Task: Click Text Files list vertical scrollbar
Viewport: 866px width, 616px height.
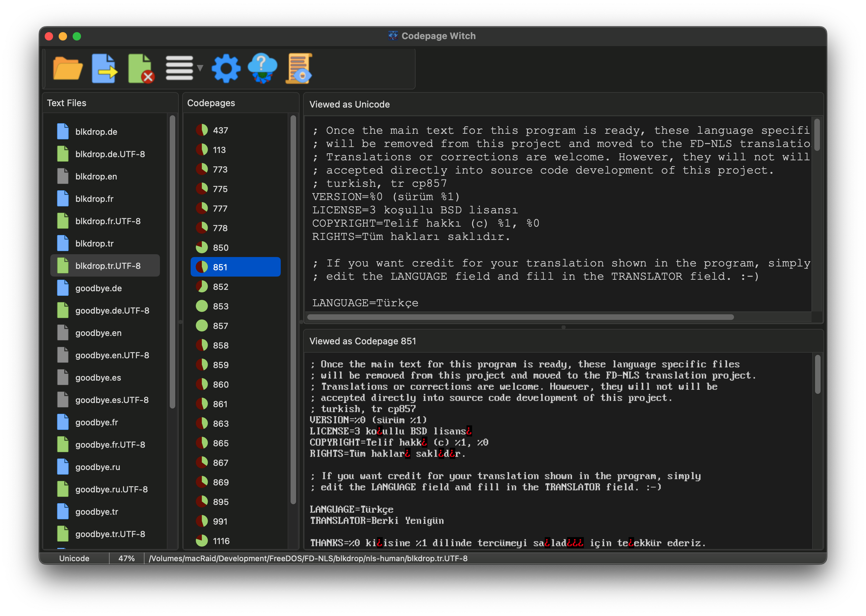Action: [172, 262]
